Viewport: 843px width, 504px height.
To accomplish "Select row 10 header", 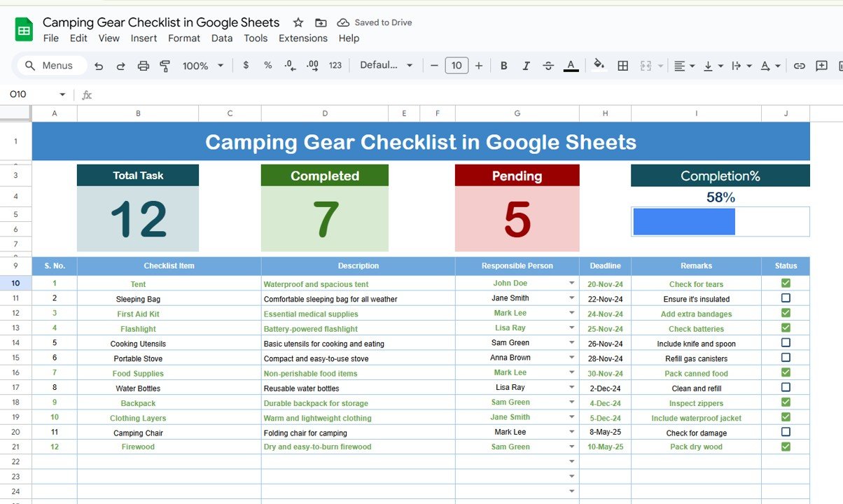I will point(15,283).
